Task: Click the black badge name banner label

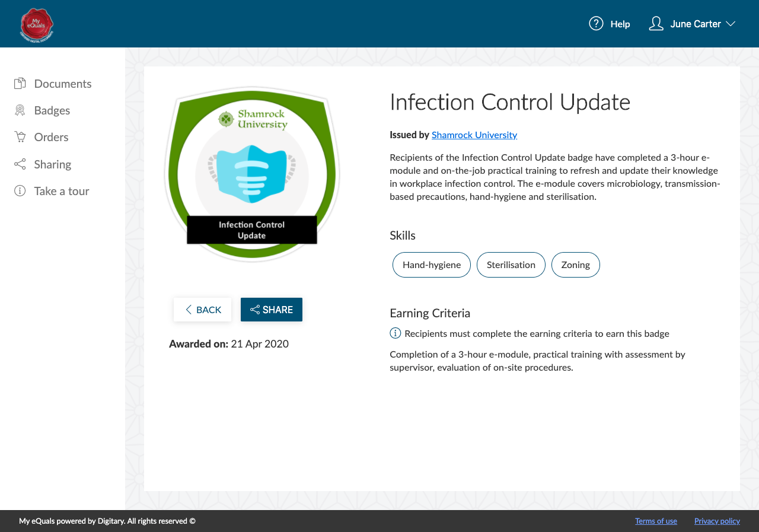Action: (252, 230)
